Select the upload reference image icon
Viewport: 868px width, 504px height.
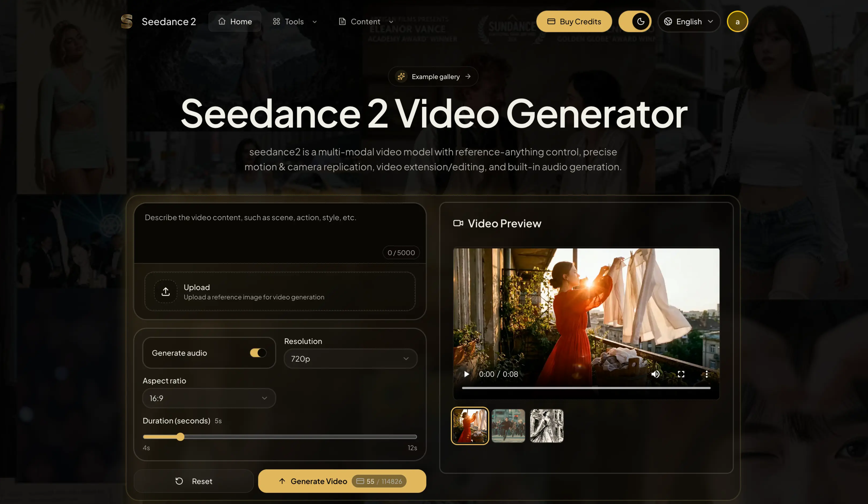click(165, 291)
